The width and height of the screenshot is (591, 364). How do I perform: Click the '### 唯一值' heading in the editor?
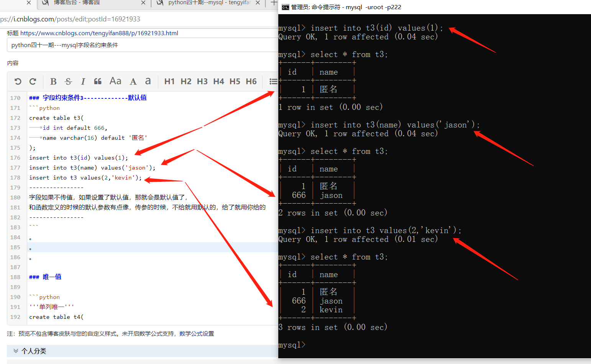(45, 277)
